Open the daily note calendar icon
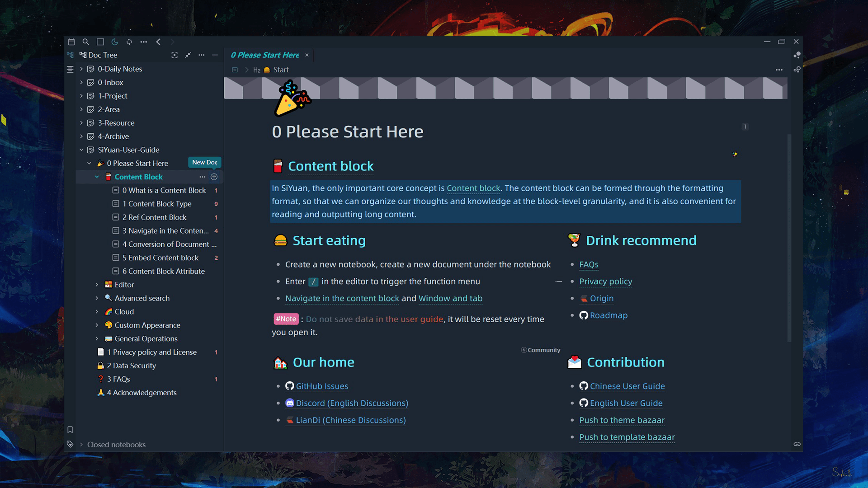This screenshot has height=488, width=868. 71,42
